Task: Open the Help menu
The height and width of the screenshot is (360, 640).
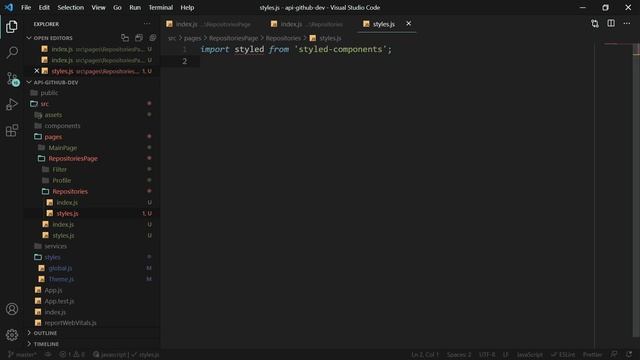Action: point(187,7)
